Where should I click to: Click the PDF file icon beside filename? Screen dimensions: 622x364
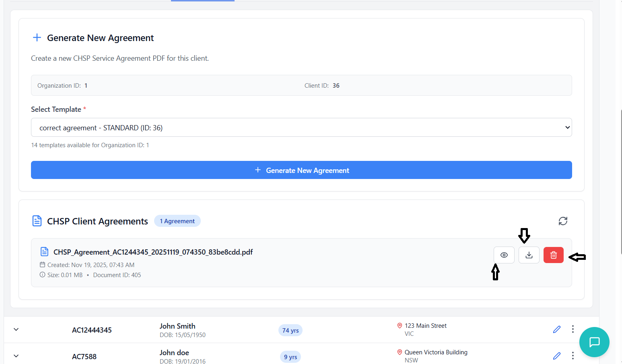45,252
